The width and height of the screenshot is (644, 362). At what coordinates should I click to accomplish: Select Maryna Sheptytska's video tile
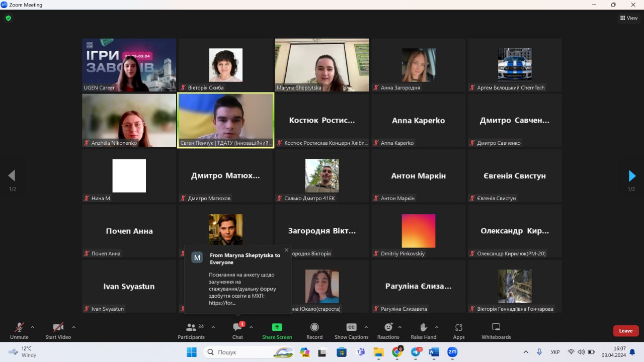coord(322,65)
